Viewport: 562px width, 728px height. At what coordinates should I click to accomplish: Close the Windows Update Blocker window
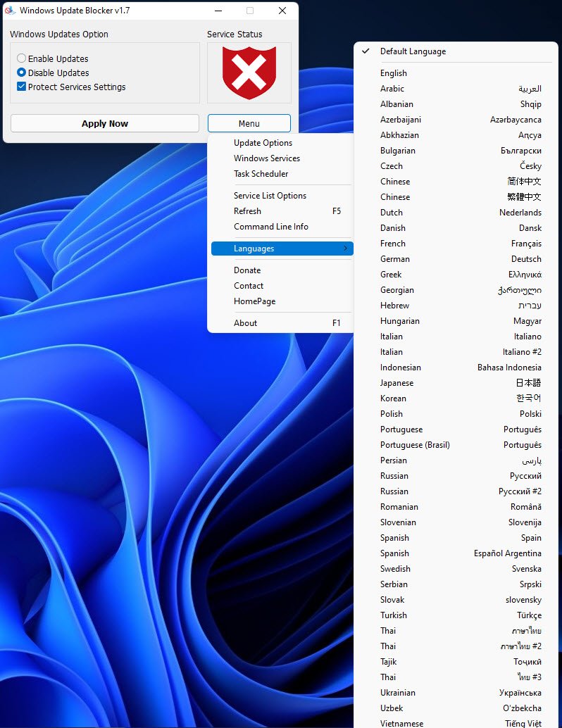(x=282, y=11)
